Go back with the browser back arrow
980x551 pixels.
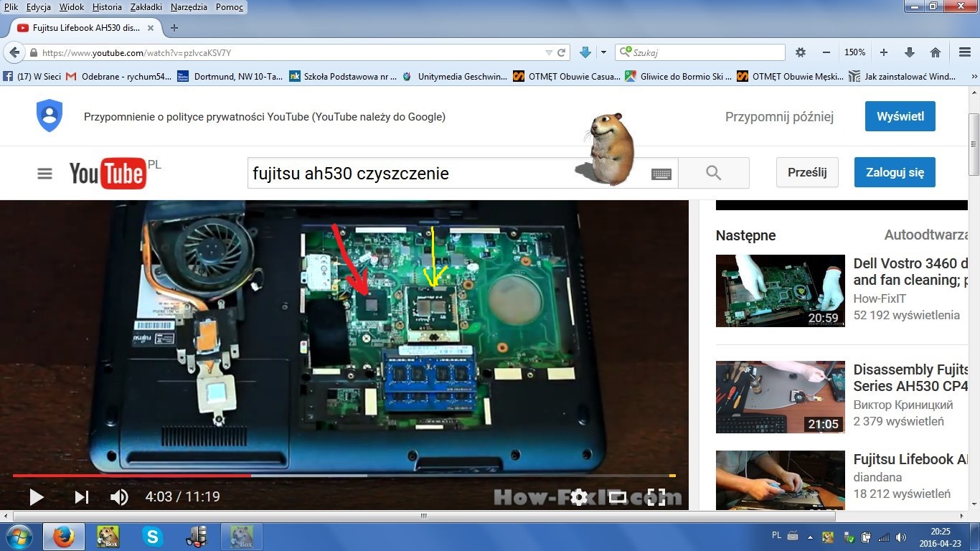coord(14,52)
